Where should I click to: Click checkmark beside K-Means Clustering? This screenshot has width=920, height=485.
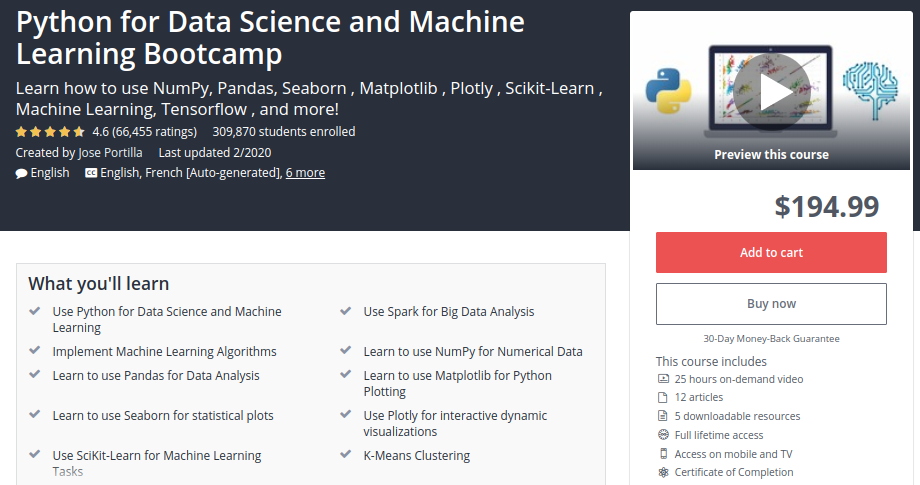click(x=346, y=454)
